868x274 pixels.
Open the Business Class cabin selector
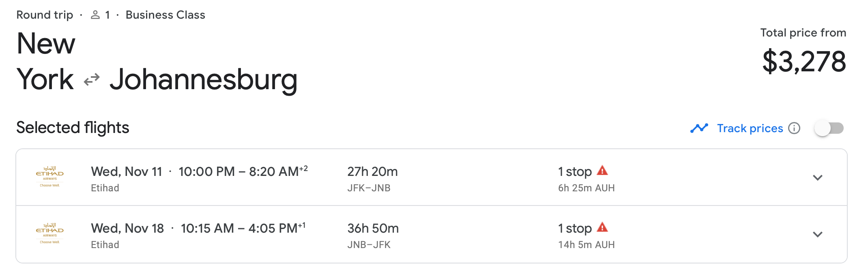point(165,15)
